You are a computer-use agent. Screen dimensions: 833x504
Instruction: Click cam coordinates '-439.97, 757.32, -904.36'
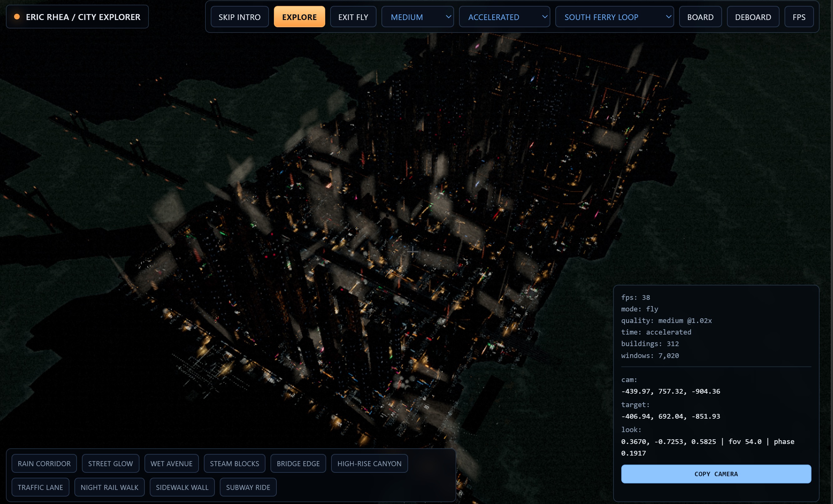tap(671, 391)
